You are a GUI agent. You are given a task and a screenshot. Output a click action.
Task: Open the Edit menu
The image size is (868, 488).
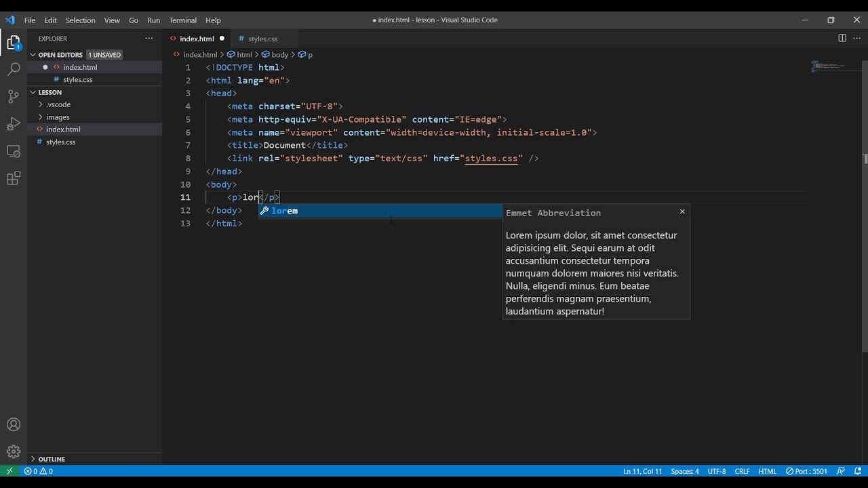point(51,20)
